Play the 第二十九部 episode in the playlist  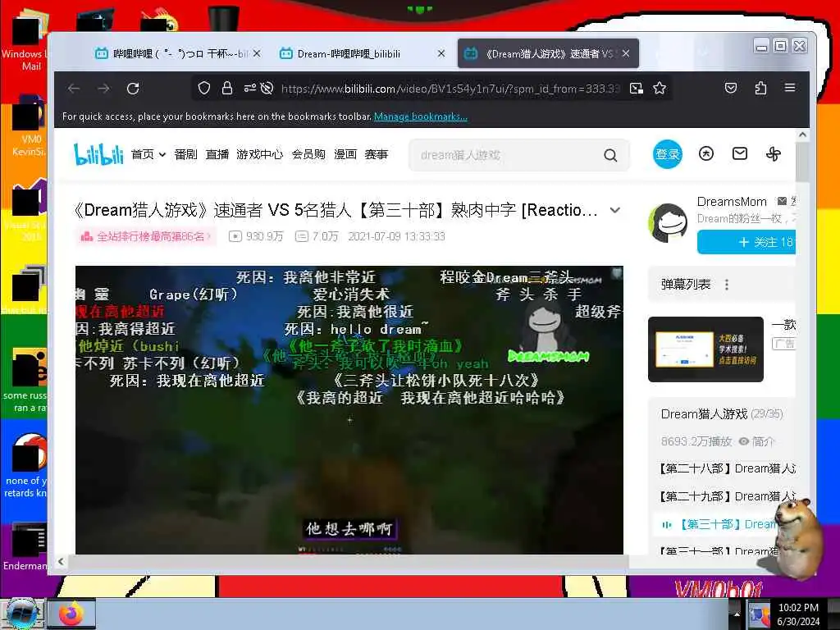coord(728,496)
